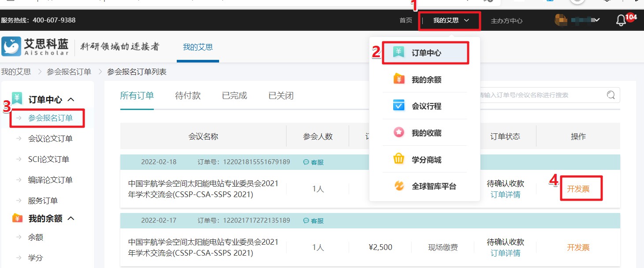644x268 pixels.
Task: Select the 我的艾思 header tab
Action: pyautogui.click(x=198, y=47)
